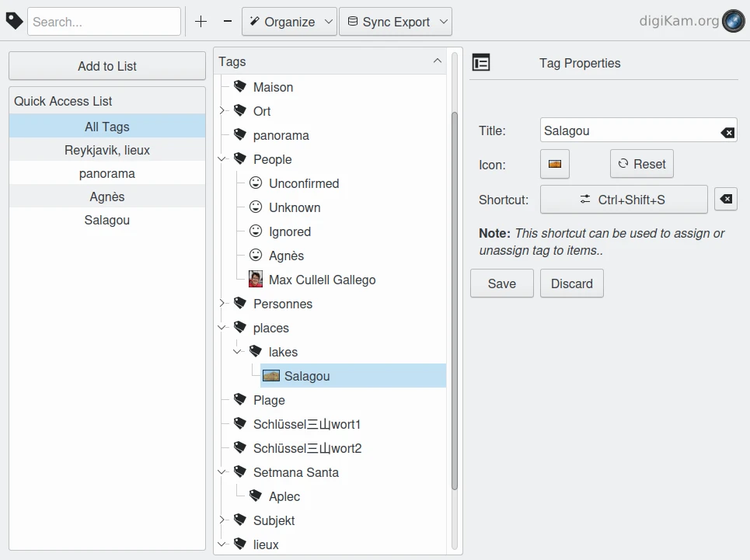Image resolution: width=750 pixels, height=560 pixels.
Task: Click the minus icon to delete a tag
Action: pyautogui.click(x=228, y=22)
